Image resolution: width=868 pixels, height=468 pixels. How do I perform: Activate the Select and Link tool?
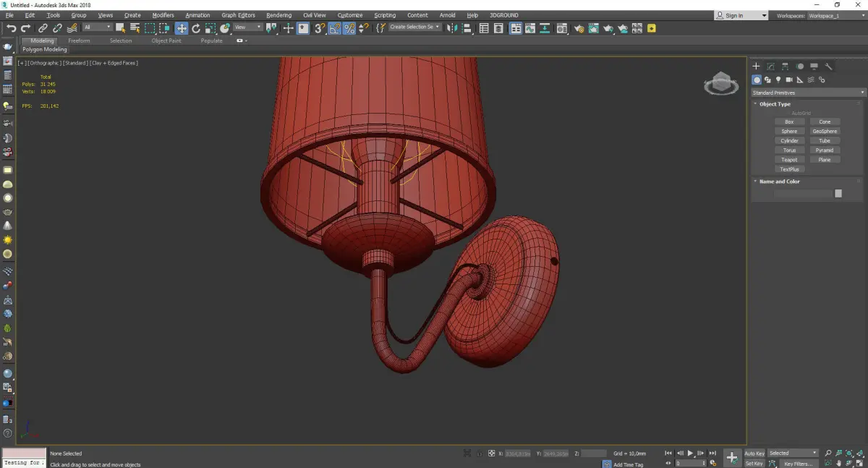43,28
